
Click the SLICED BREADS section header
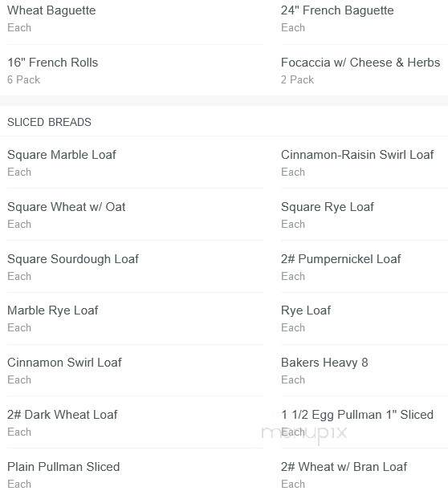click(x=49, y=122)
